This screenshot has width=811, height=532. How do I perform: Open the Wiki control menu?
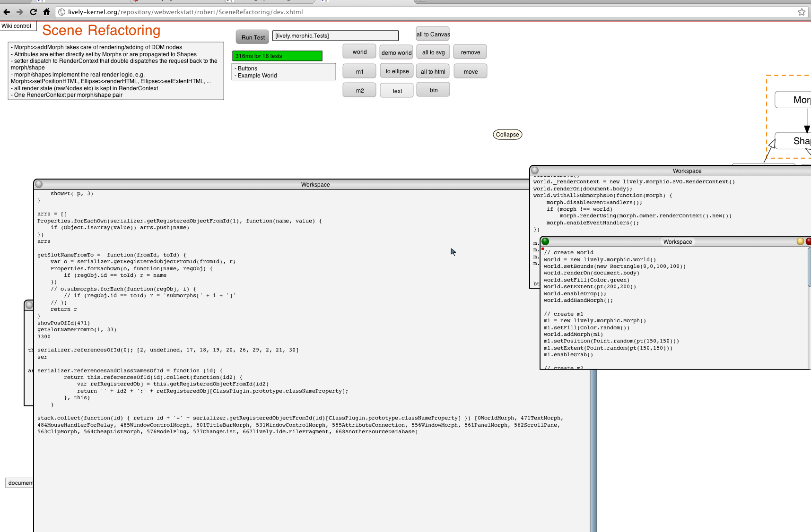click(17, 26)
